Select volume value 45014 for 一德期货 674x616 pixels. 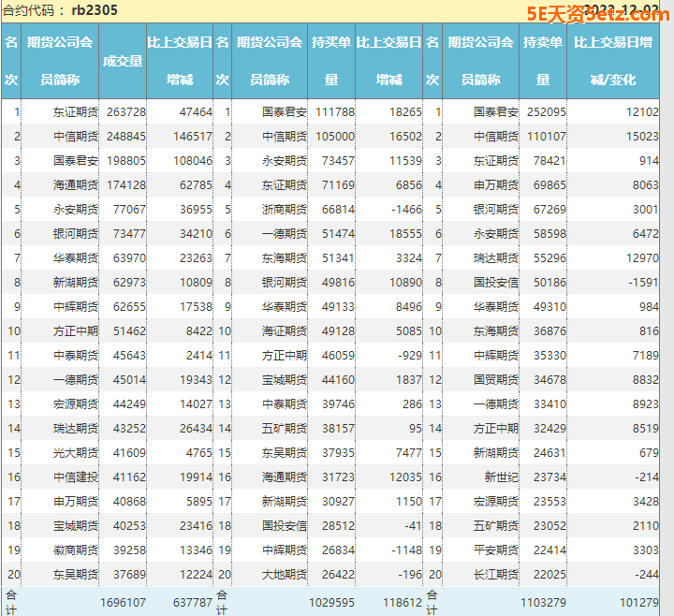coord(129,380)
